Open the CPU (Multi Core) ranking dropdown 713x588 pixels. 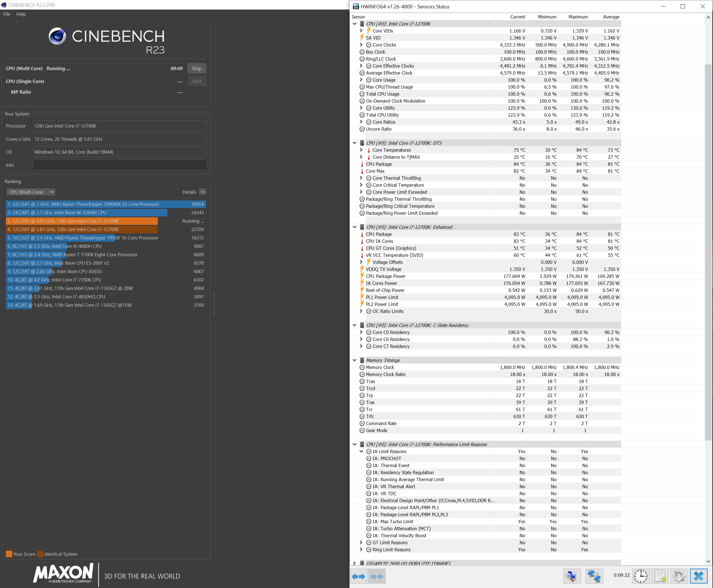pyautogui.click(x=31, y=192)
